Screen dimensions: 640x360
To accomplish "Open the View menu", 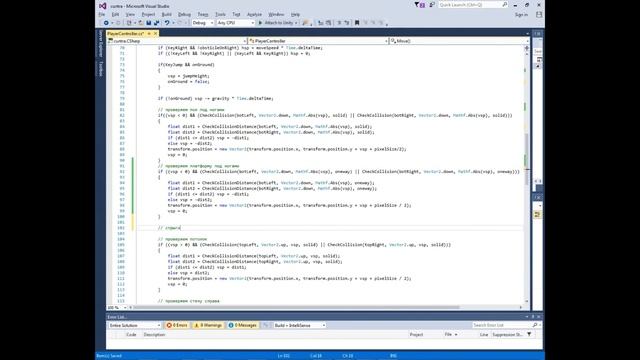I will [130, 14].
